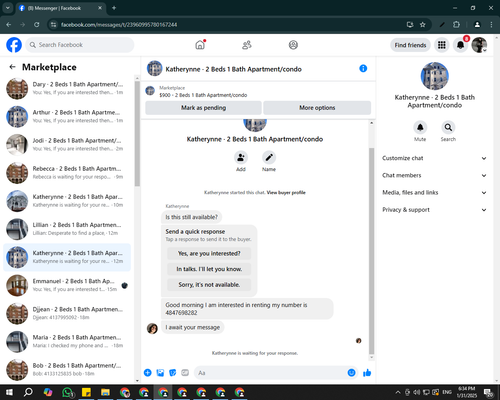Image resolution: width=500 pixels, height=400 pixels.
Task: Go back using the Marketplace arrow
Action: tap(12, 67)
